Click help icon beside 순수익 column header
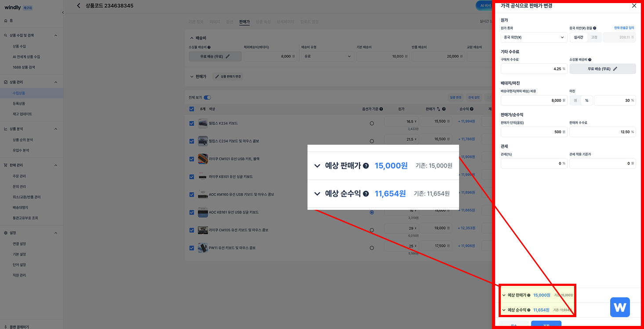This screenshot has height=329, width=644. coord(471,109)
